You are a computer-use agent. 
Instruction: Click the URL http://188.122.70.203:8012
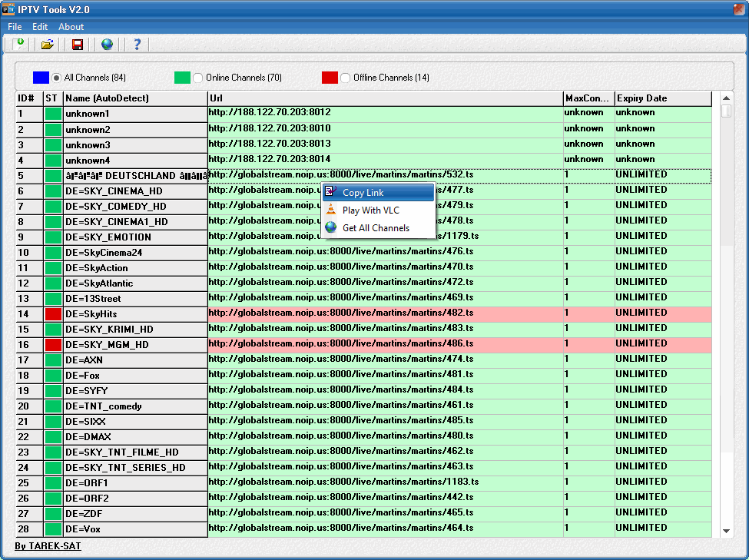click(x=270, y=112)
